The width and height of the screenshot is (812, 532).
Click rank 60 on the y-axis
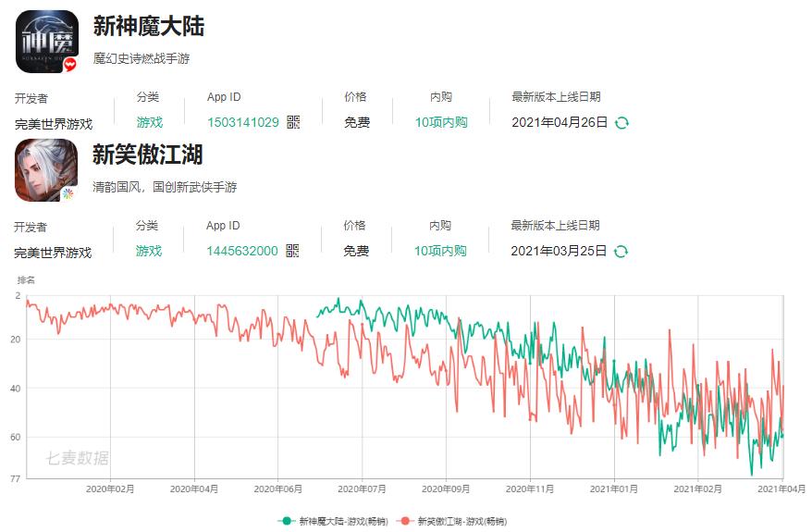(x=16, y=438)
